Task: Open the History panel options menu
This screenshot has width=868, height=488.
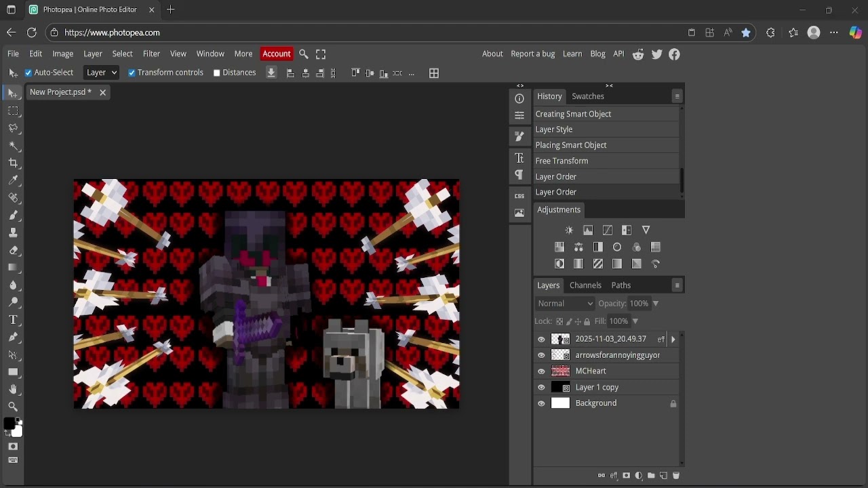Action: point(677,96)
